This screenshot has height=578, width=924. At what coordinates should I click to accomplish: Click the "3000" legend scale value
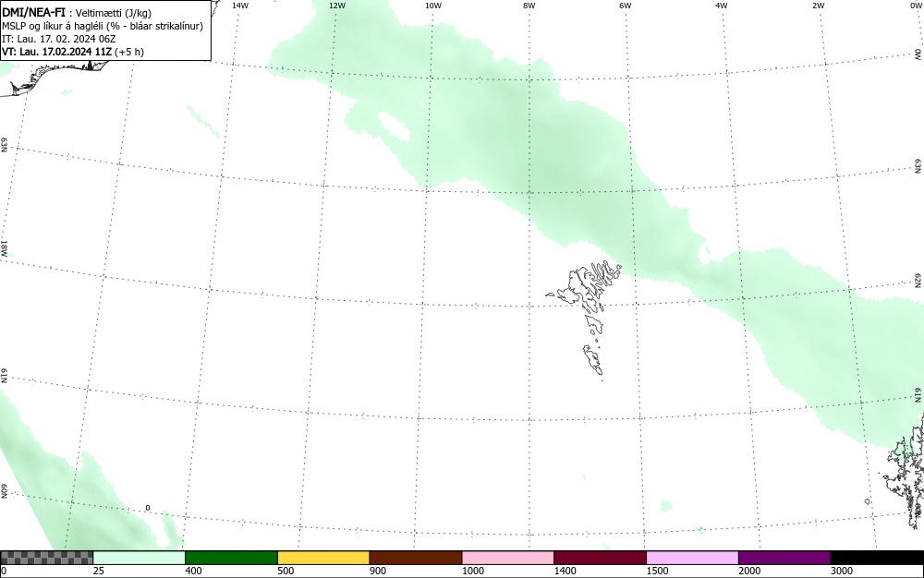[842, 571]
